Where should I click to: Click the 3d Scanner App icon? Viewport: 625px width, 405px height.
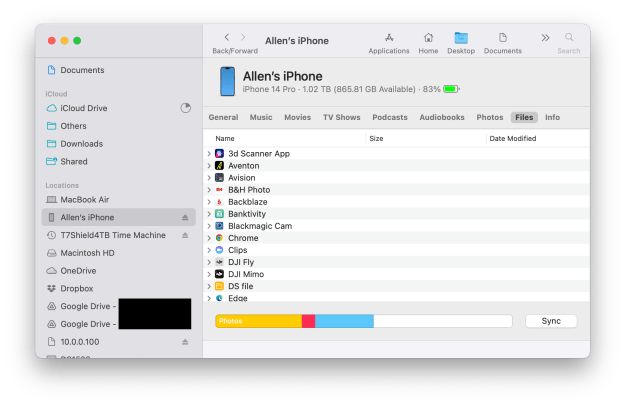click(x=219, y=153)
